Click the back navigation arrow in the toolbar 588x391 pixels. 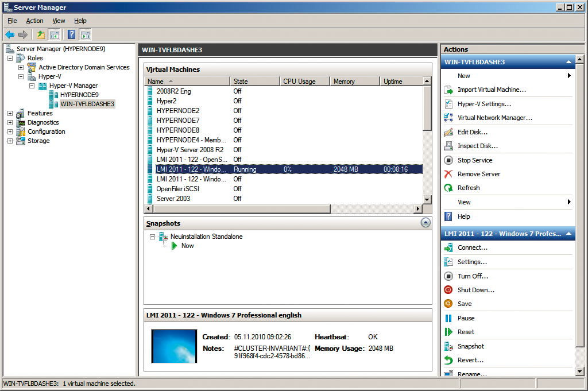click(9, 34)
